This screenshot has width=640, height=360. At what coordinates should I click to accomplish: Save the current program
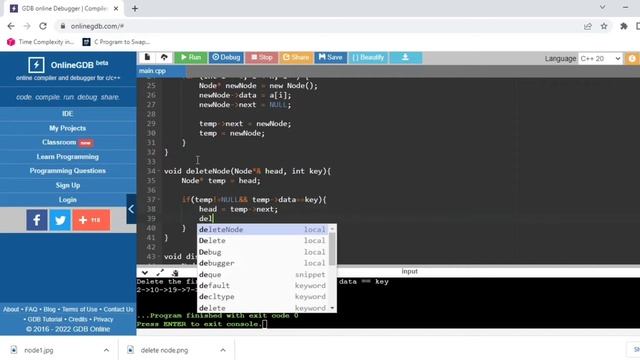[330, 58]
